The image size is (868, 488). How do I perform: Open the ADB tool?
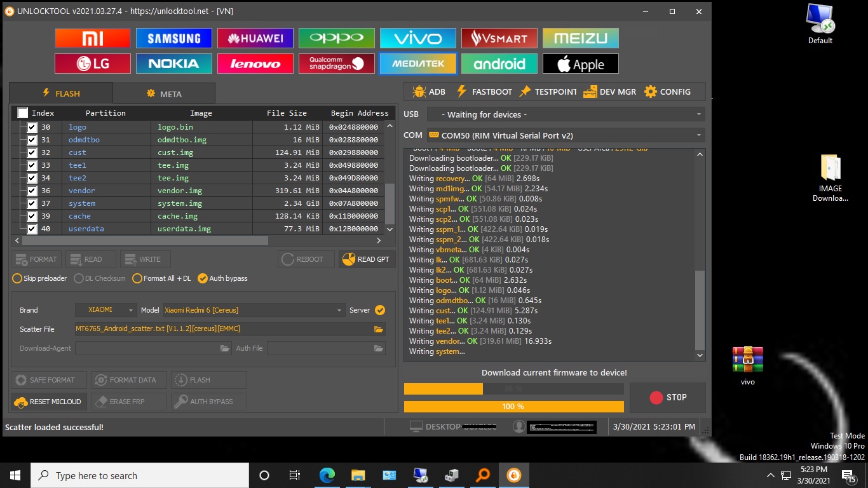click(429, 91)
